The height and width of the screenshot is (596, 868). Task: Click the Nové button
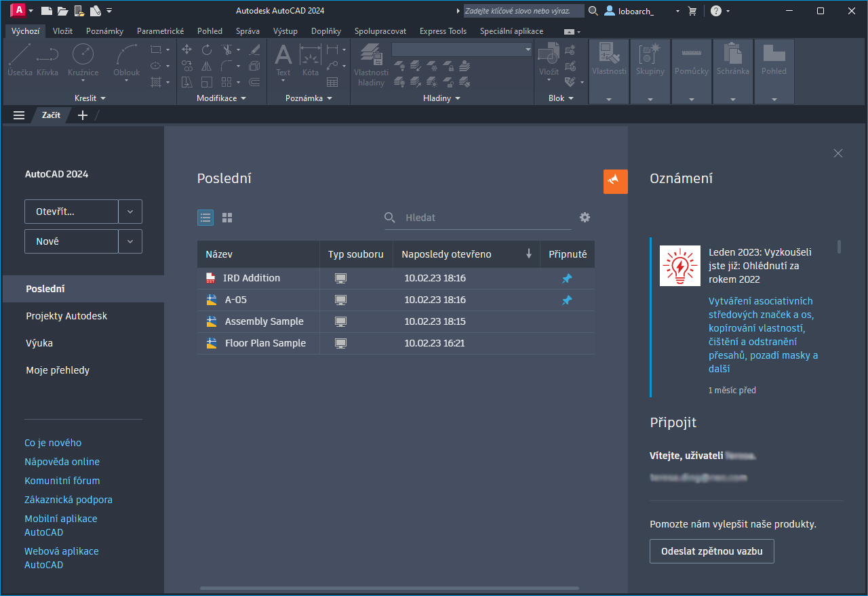point(71,241)
